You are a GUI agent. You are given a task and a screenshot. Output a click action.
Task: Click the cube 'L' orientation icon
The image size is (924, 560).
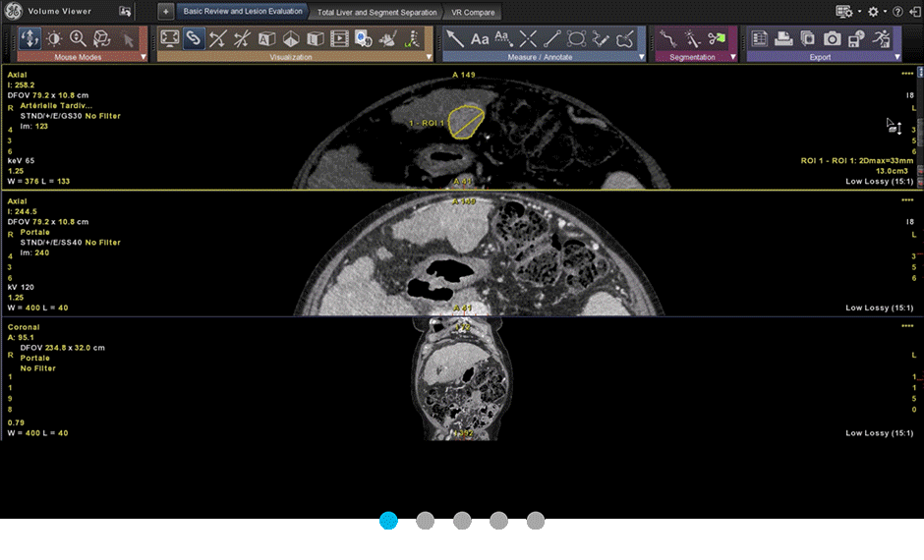pyautogui.click(x=316, y=39)
